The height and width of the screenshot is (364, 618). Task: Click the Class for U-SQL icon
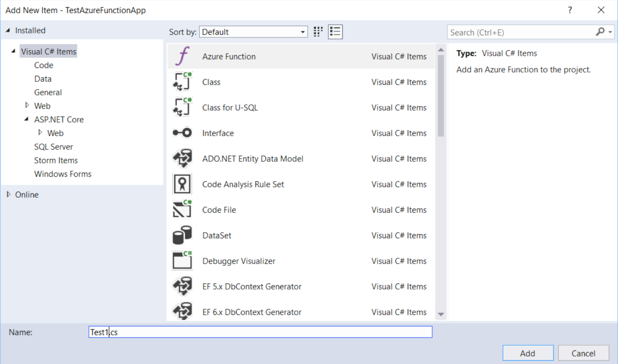tap(182, 107)
